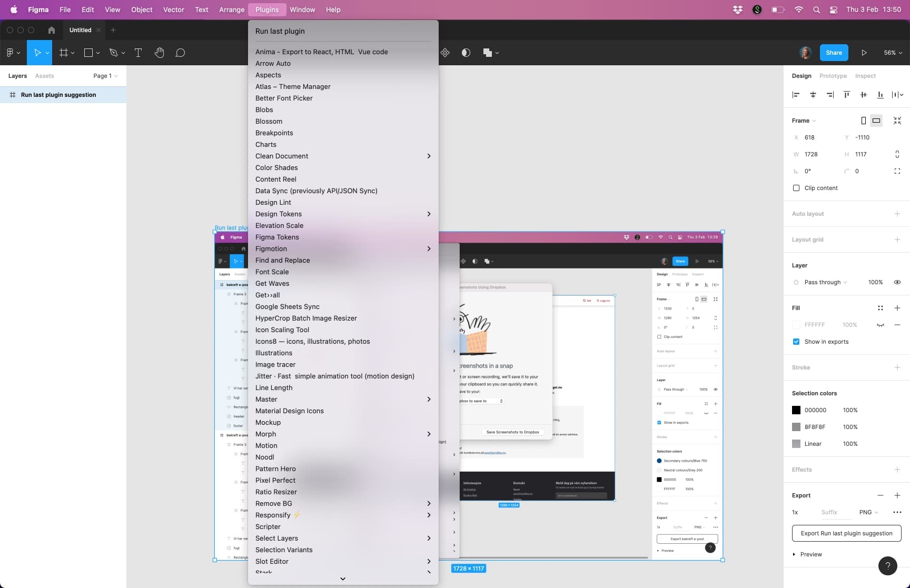The width and height of the screenshot is (910, 588).
Task: Align top icon in Design panel
Action: coord(847,95)
